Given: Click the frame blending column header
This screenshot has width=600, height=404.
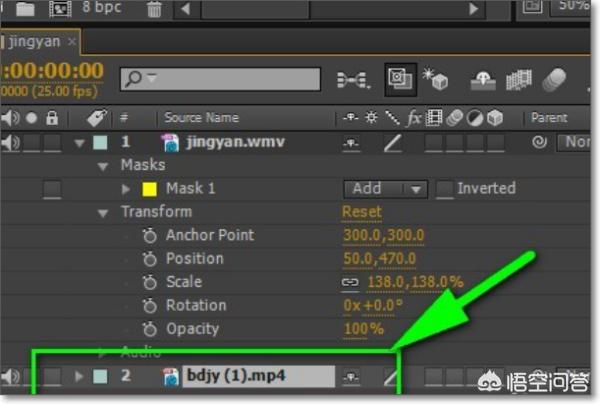Looking at the screenshot, I should point(434,118).
